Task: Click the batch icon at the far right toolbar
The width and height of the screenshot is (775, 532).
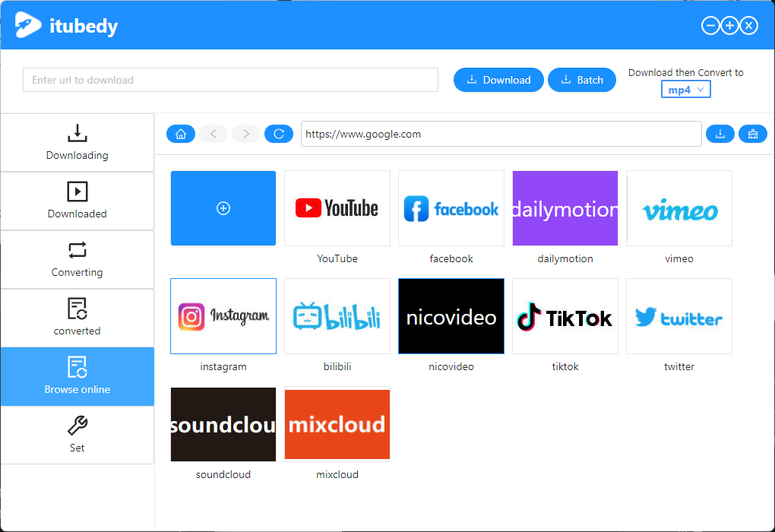Action: 752,133
